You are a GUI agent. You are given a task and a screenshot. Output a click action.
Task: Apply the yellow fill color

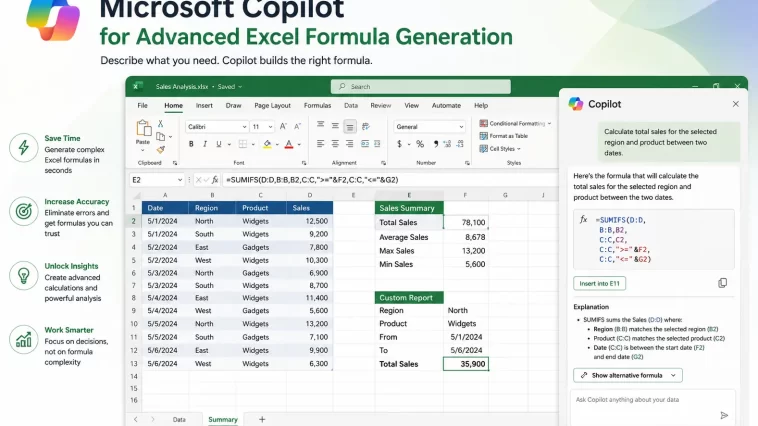tap(267, 144)
